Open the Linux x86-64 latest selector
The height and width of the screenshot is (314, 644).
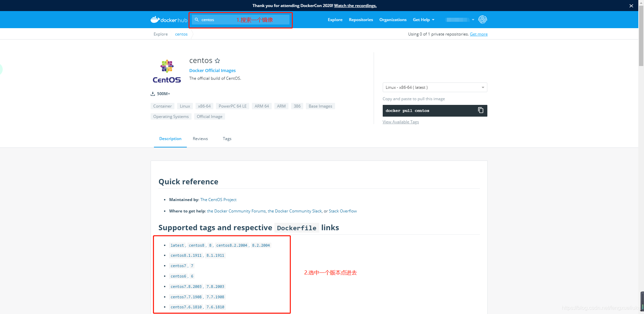pyautogui.click(x=435, y=87)
